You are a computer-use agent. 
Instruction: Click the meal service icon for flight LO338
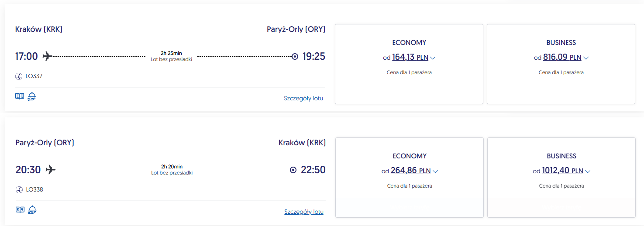point(32,210)
